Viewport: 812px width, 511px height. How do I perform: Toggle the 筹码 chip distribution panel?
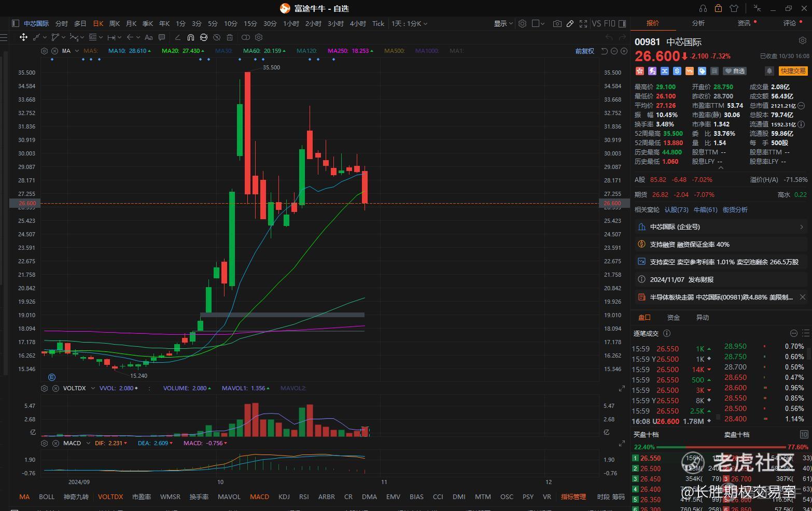(x=619, y=496)
